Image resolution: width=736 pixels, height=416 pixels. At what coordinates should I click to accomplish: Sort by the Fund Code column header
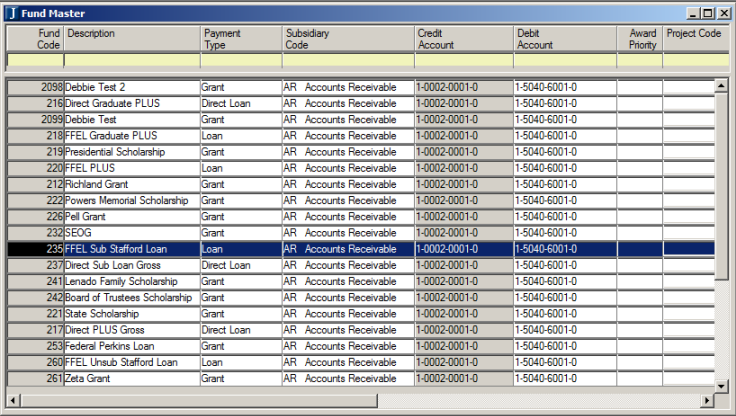click(36, 39)
